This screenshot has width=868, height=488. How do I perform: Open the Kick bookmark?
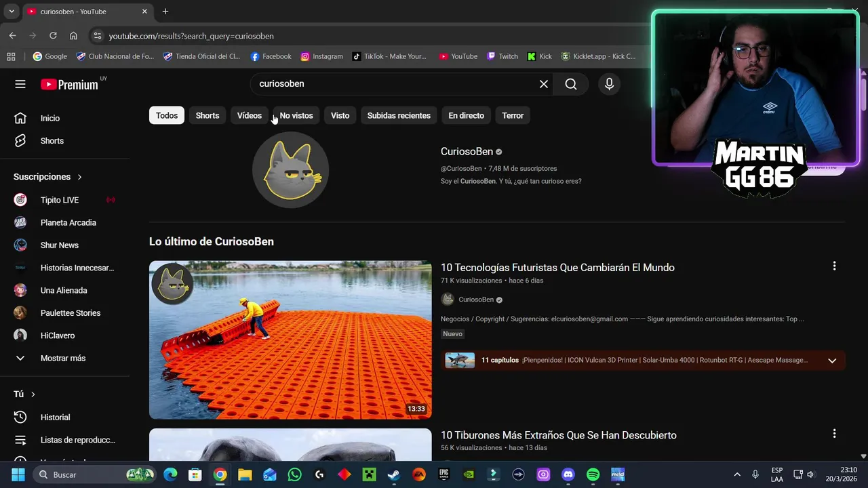pyautogui.click(x=540, y=56)
